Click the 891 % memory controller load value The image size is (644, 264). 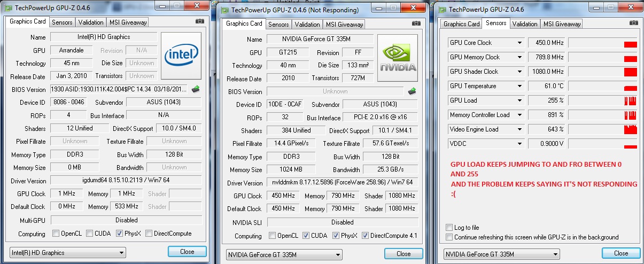point(547,115)
